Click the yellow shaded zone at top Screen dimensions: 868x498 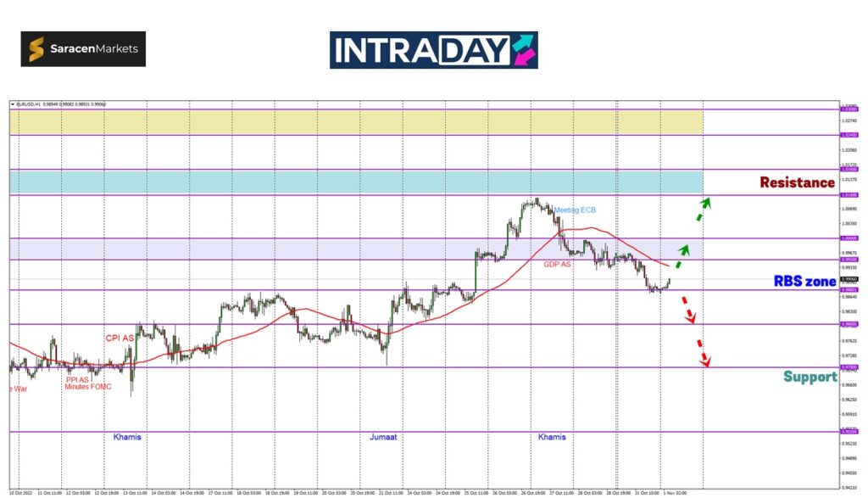[x=356, y=122]
